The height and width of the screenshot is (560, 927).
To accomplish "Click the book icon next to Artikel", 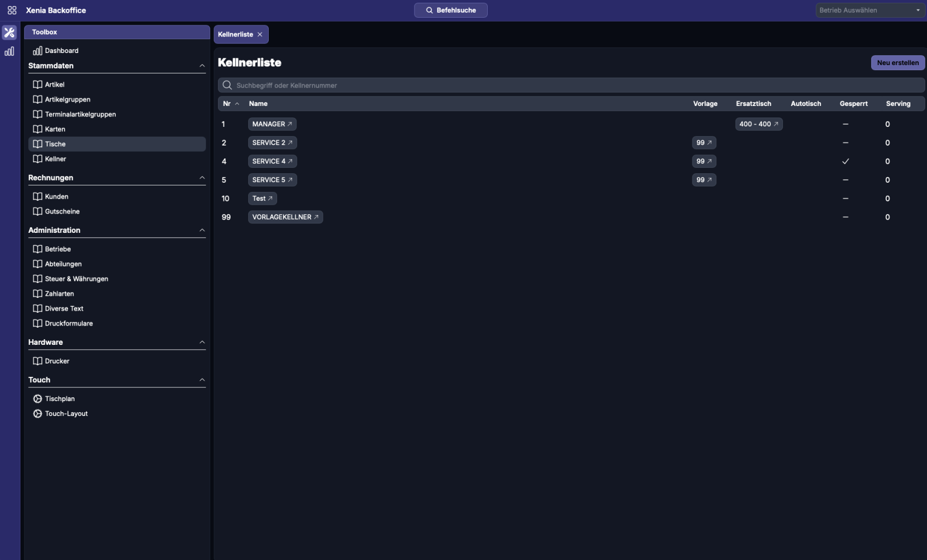I will [38, 84].
